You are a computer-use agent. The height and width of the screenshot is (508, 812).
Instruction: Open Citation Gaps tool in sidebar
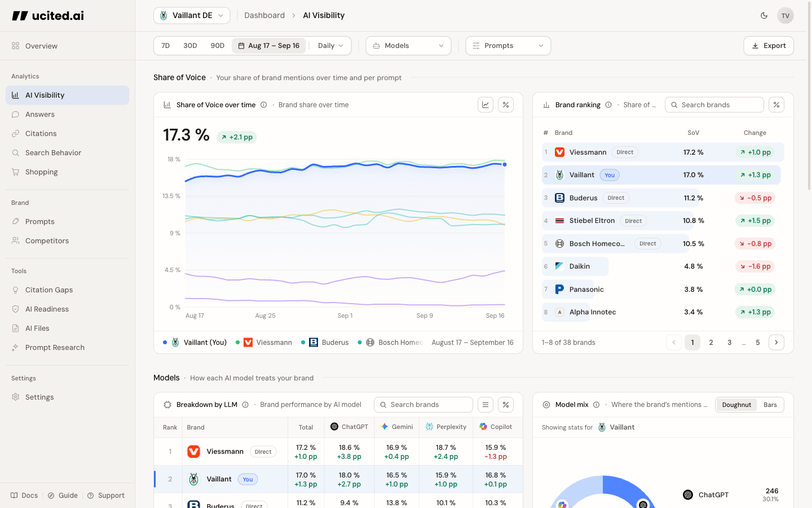68,290
